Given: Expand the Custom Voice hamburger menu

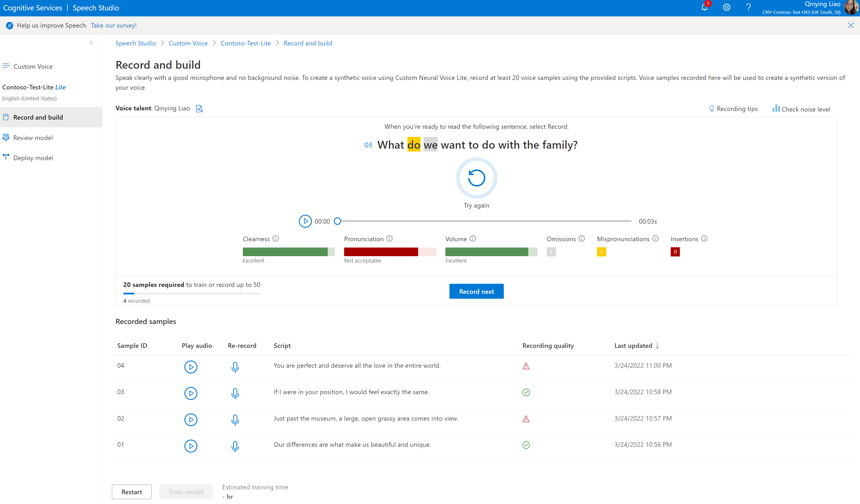Looking at the screenshot, I should click(x=6, y=66).
